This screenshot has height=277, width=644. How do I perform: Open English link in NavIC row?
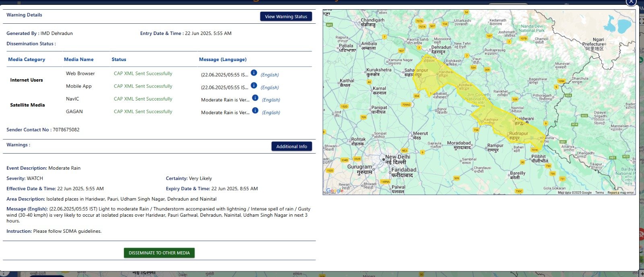[271, 100]
